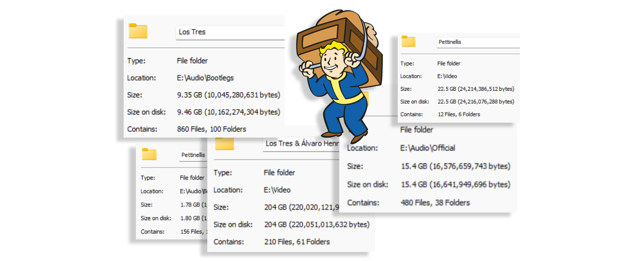Select the text '12 Files, 6 Folders'
The width and height of the screenshot is (644, 261).
click(x=459, y=114)
